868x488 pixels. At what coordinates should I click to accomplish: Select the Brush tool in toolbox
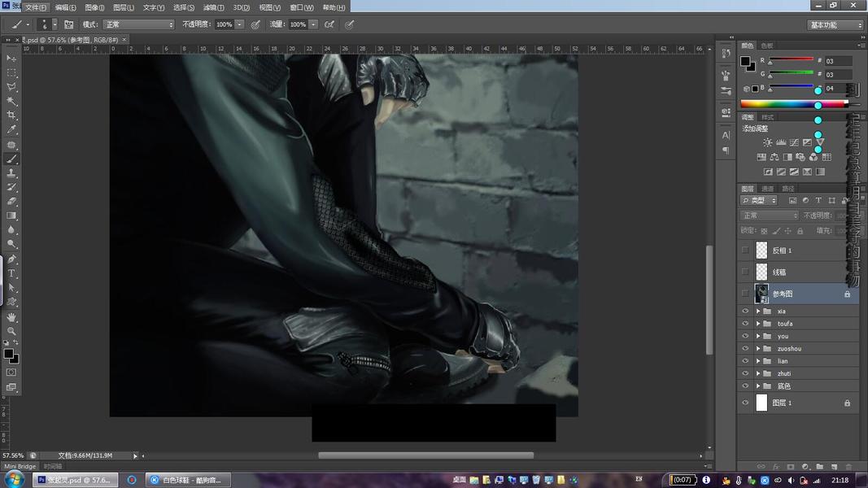[x=11, y=159]
